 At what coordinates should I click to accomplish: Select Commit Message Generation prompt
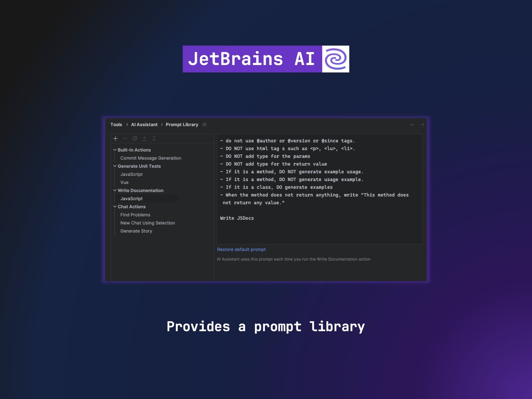pos(151,158)
